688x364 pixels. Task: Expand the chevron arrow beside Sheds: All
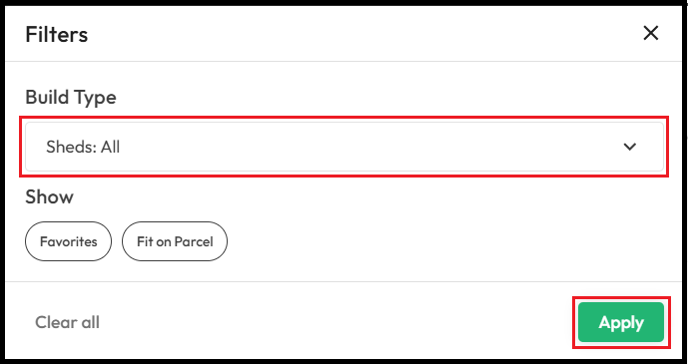(630, 147)
